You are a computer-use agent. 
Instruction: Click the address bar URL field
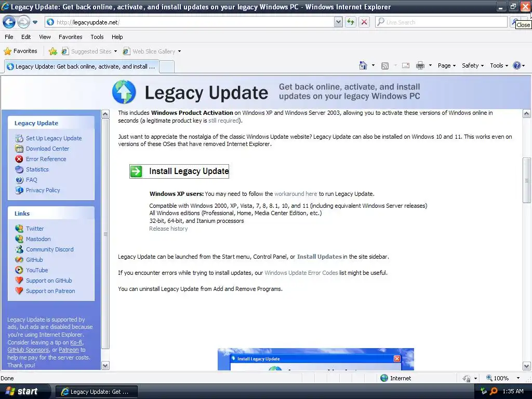click(189, 22)
